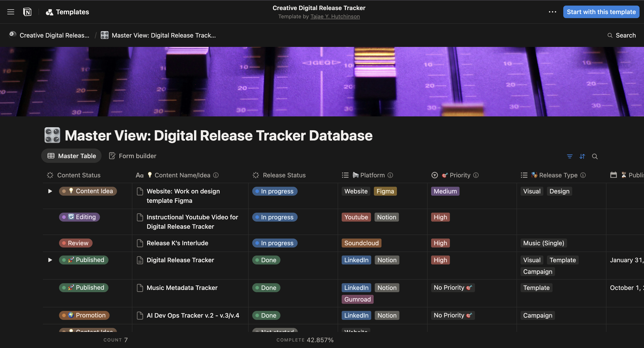The width and height of the screenshot is (644, 348).
Task: Open Music Metadata Tracker page title
Action: coord(182,288)
